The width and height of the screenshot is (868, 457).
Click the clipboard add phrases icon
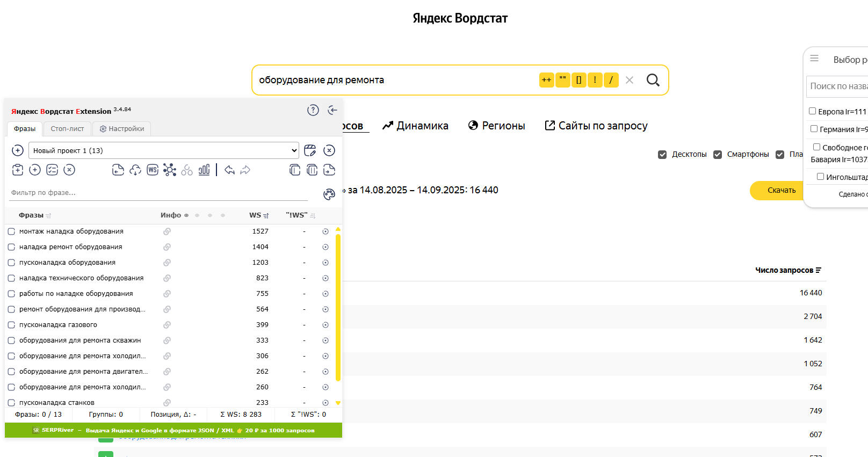click(18, 170)
